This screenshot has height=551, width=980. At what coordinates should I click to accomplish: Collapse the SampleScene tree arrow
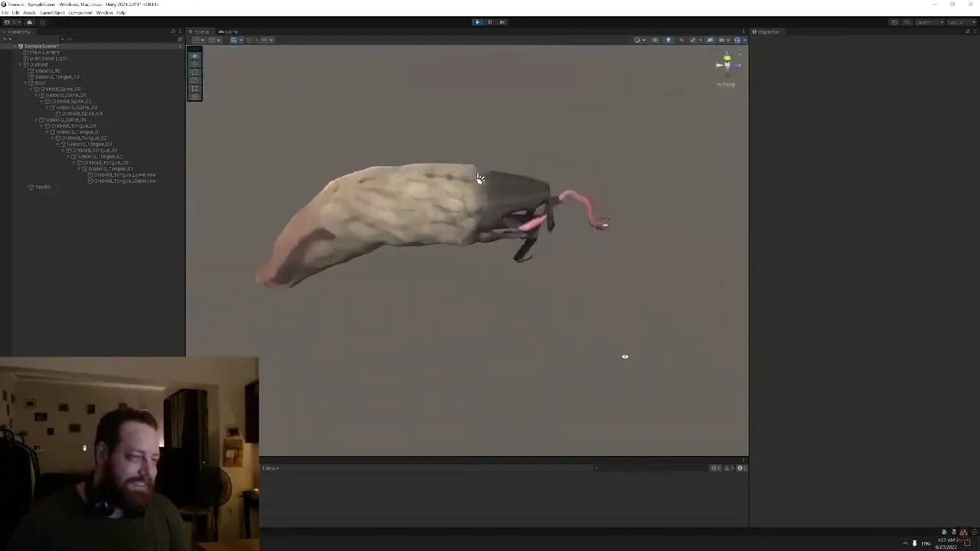click(15, 46)
